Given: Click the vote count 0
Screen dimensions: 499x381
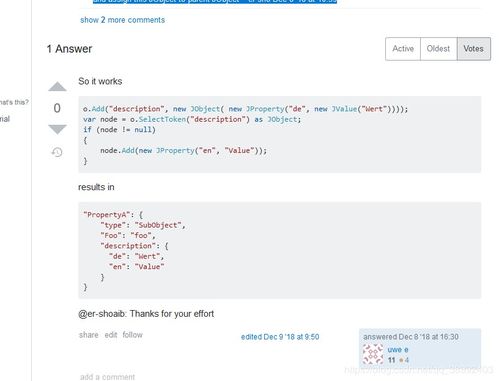Looking at the screenshot, I should point(57,108).
